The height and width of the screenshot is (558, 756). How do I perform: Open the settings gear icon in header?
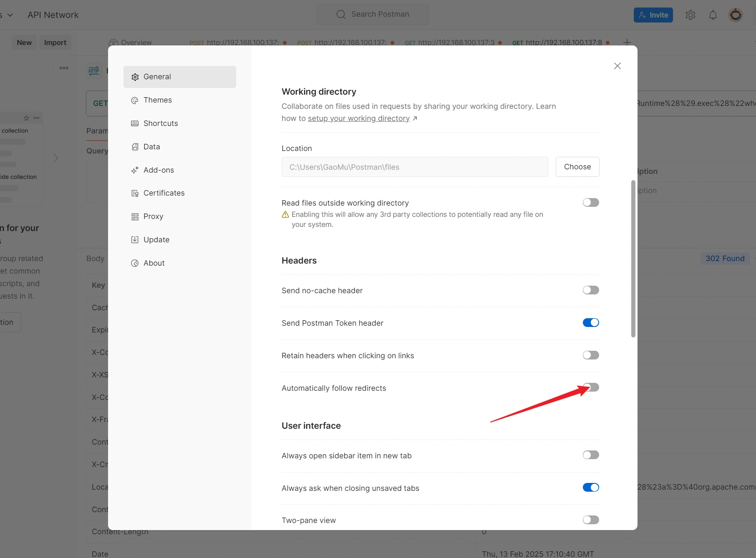(x=690, y=15)
